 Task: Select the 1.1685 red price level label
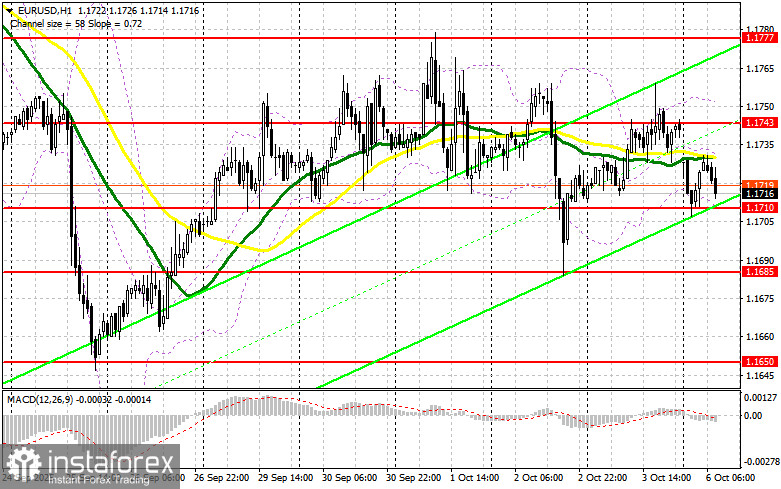[759, 271]
